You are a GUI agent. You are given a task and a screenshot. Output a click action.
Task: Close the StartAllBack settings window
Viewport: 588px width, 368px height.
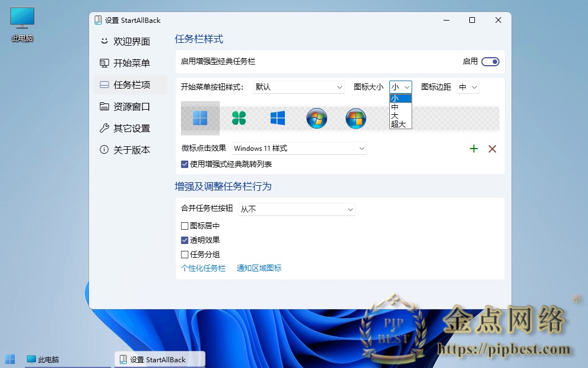(498, 20)
